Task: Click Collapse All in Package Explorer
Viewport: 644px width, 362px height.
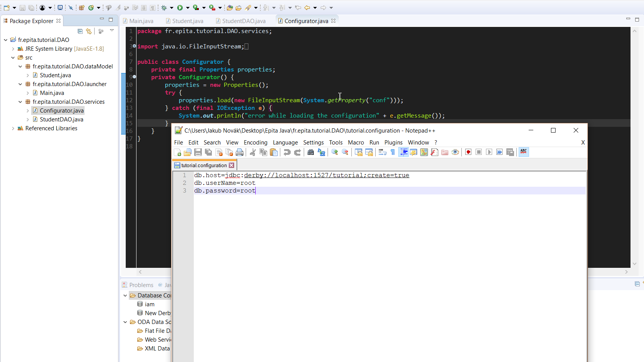Action: pyautogui.click(x=80, y=31)
